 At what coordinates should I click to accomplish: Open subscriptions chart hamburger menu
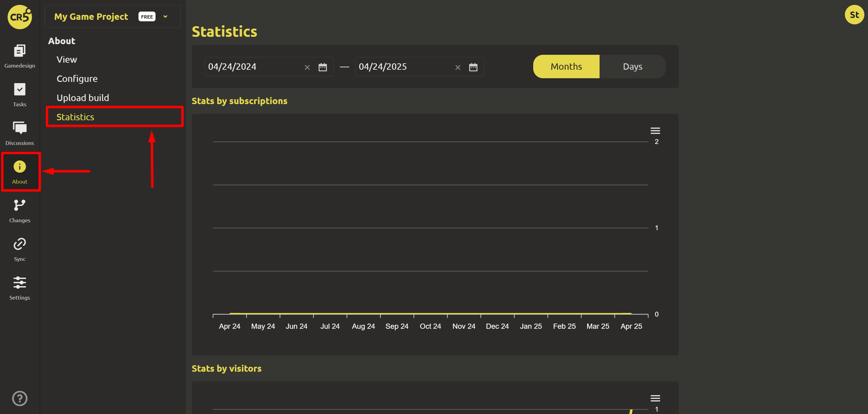pyautogui.click(x=655, y=131)
